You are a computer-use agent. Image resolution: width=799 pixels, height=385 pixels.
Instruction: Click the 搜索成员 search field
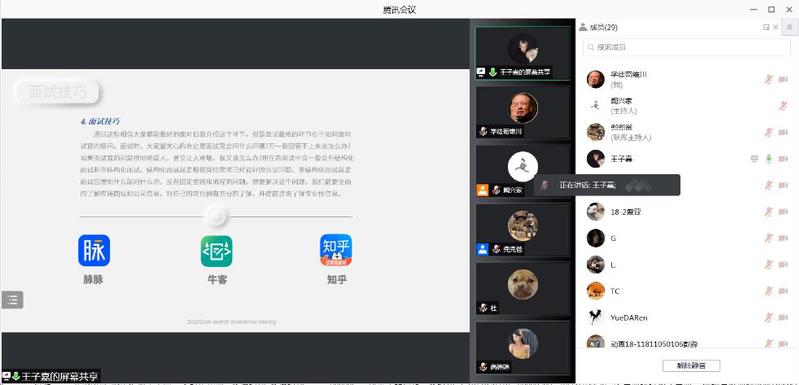tap(687, 47)
